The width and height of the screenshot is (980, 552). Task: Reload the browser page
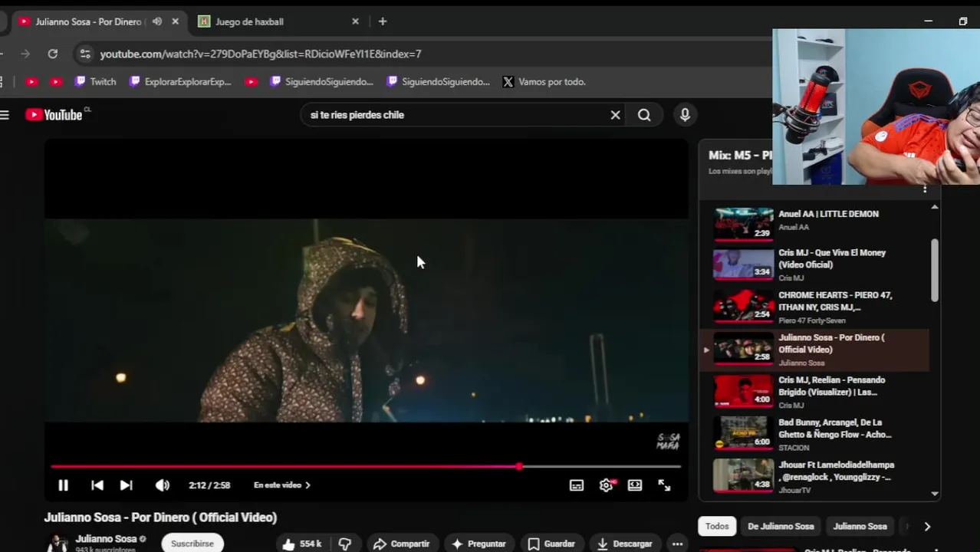[52, 54]
